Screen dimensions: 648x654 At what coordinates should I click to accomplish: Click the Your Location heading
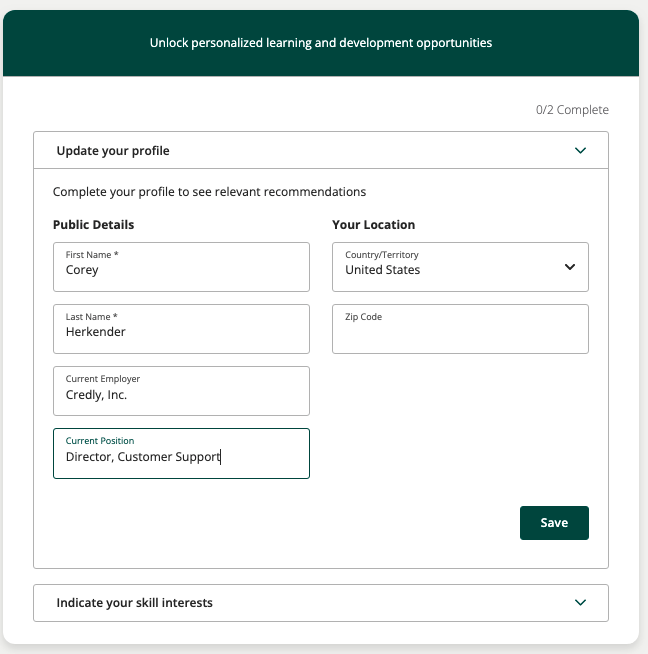[374, 225]
